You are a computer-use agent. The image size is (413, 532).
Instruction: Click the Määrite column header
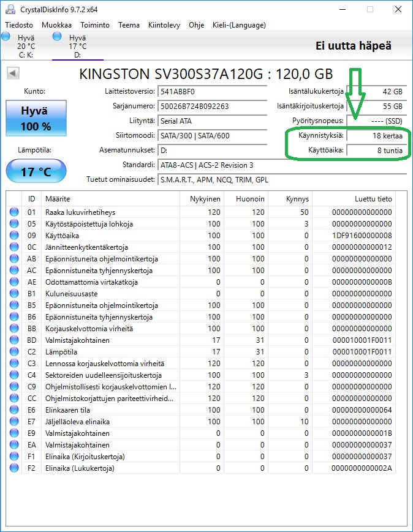click(x=110, y=199)
